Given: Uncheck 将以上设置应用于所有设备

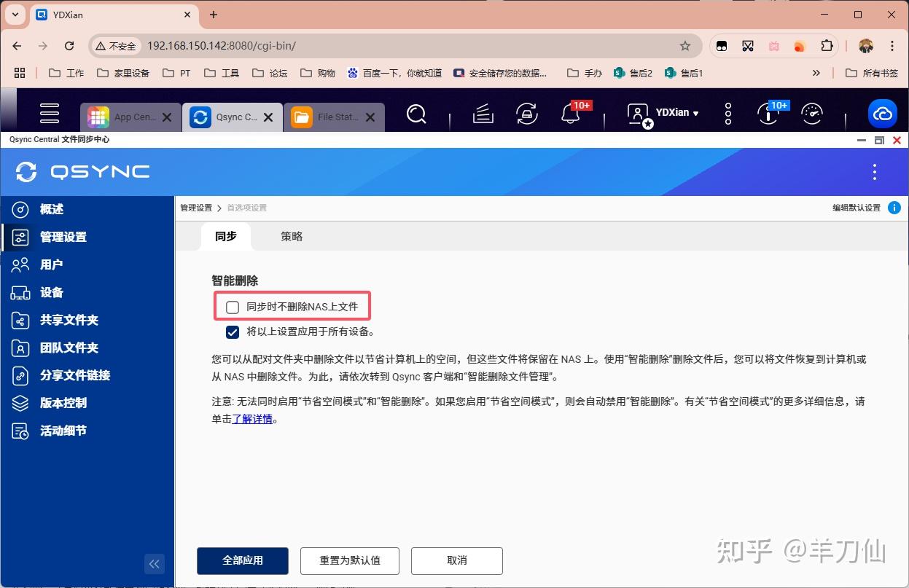Looking at the screenshot, I should (232, 332).
